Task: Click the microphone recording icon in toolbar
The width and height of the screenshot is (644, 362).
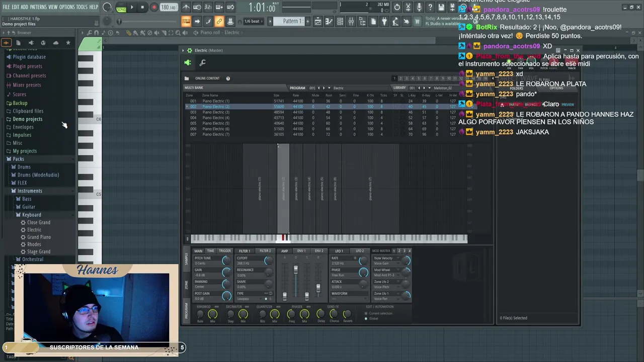Action: [419, 8]
